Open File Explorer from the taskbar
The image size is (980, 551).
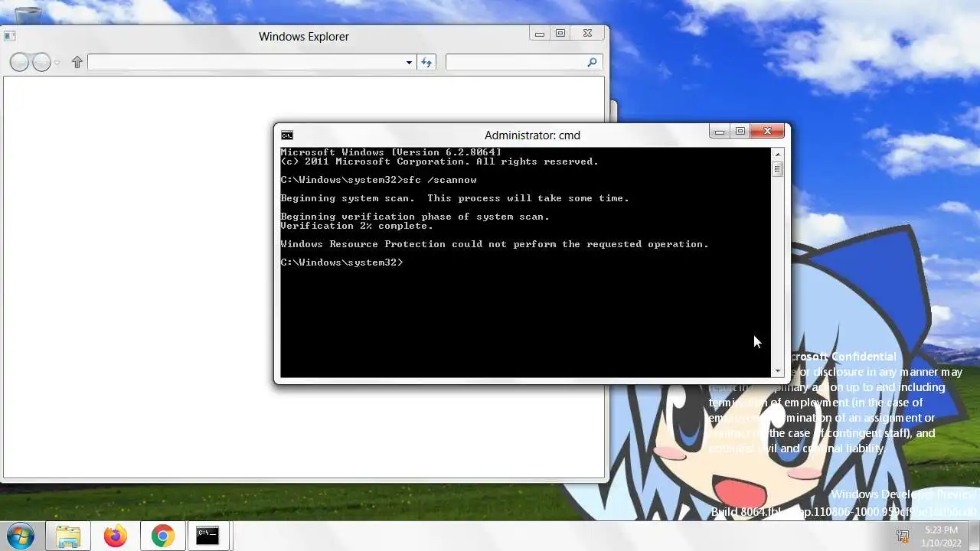68,536
